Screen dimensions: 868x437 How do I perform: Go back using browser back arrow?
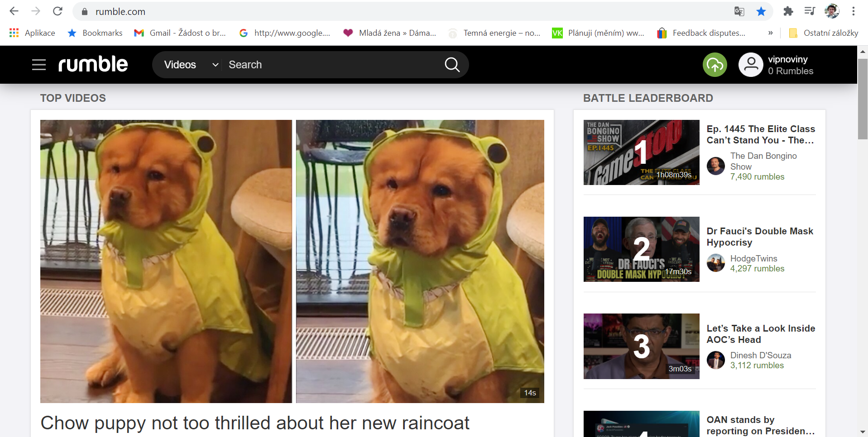tap(14, 11)
